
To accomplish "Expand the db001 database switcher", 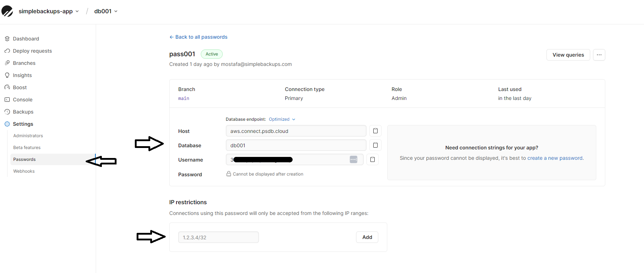I will click(106, 11).
